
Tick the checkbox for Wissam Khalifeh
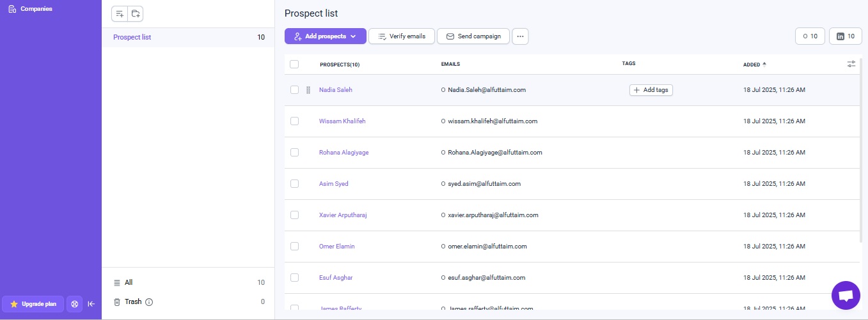click(x=294, y=121)
